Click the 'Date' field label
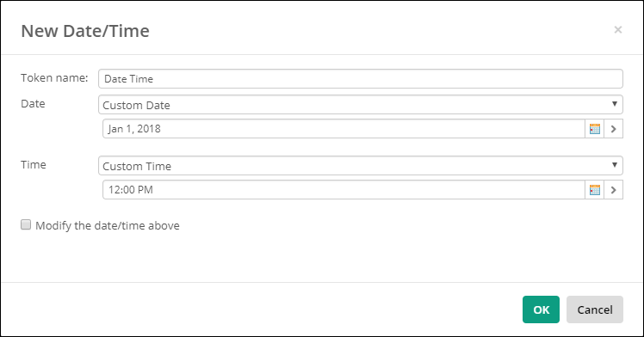This screenshot has height=337, width=644. [33, 104]
